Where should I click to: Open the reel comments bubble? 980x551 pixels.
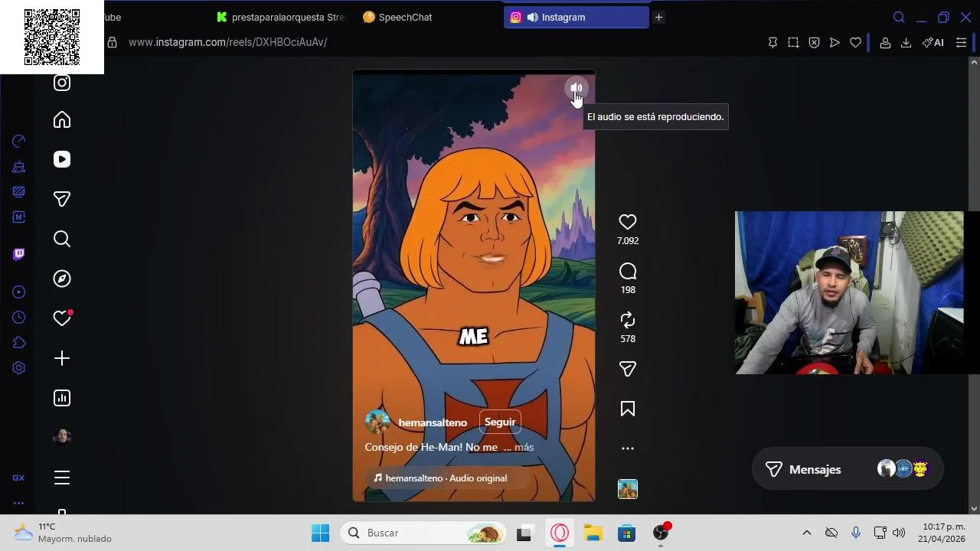(x=628, y=271)
